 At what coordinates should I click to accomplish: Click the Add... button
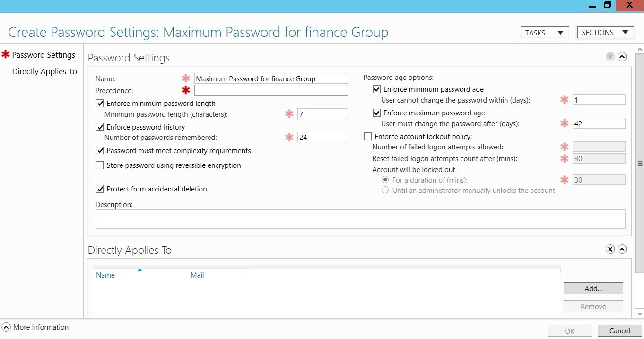point(593,288)
